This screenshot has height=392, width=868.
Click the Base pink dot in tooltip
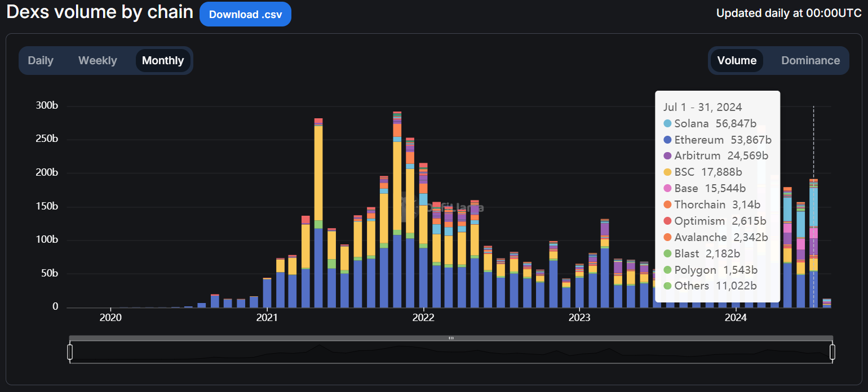tap(667, 189)
